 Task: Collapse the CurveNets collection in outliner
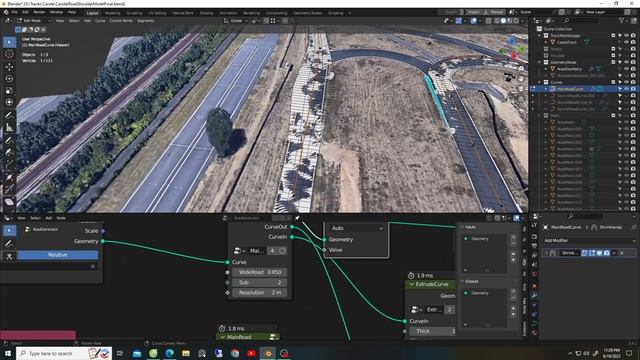(540, 82)
